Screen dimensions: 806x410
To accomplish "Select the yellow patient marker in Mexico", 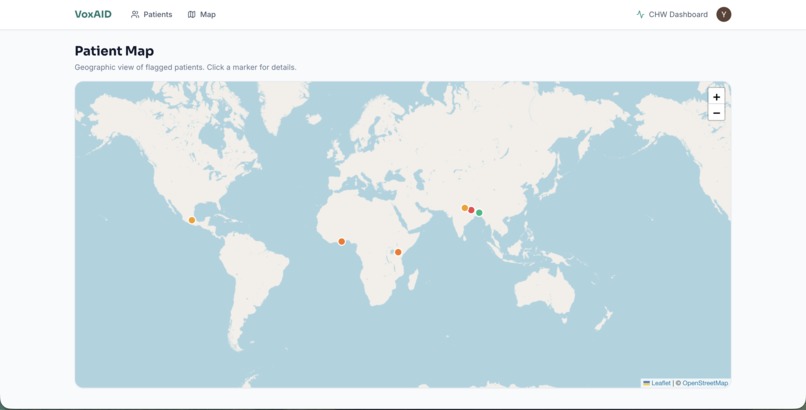I will click(x=192, y=220).
